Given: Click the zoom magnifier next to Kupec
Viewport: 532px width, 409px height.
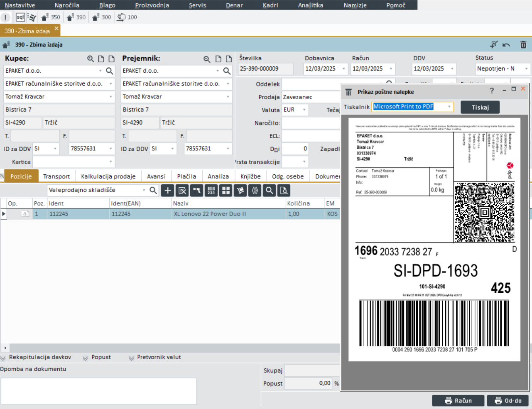Looking at the screenshot, I should coord(91,59).
